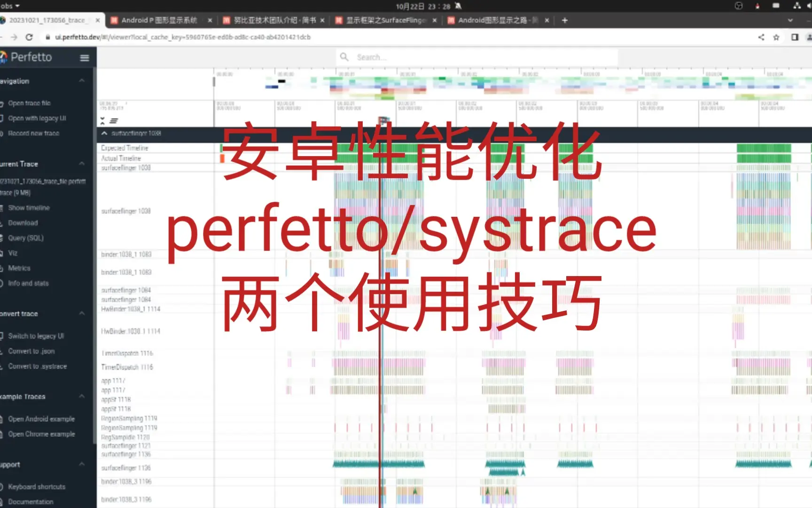Click the Download trace icon

point(22,222)
